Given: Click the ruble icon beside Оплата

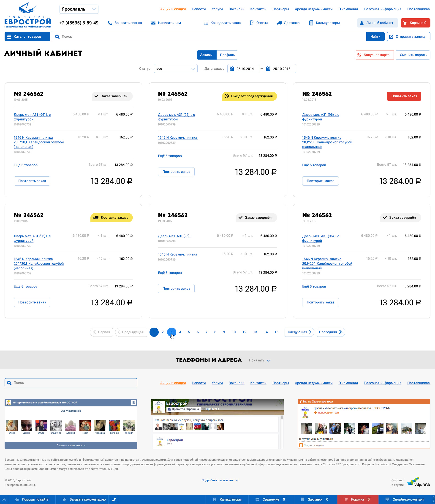Looking at the screenshot, I should click(251, 23).
